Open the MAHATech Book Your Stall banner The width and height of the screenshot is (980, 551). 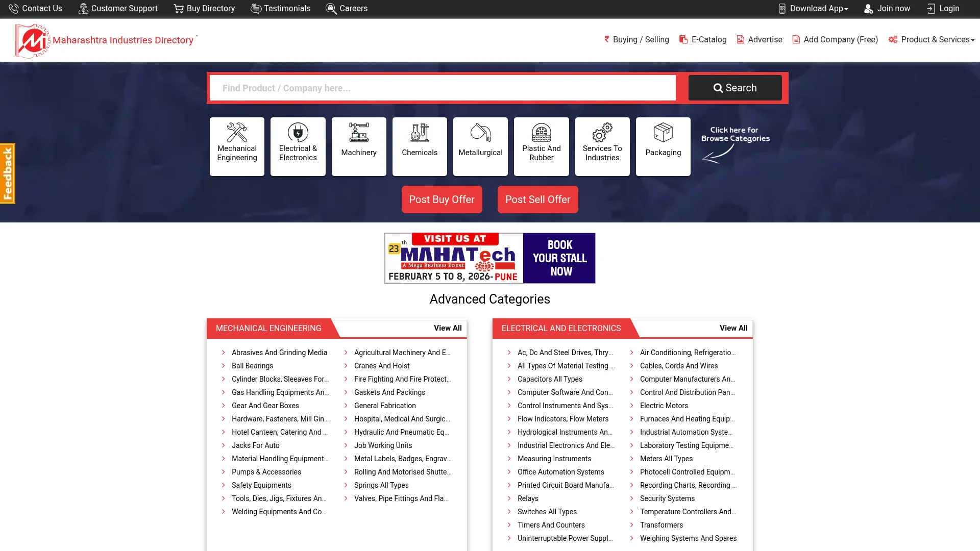click(x=490, y=258)
